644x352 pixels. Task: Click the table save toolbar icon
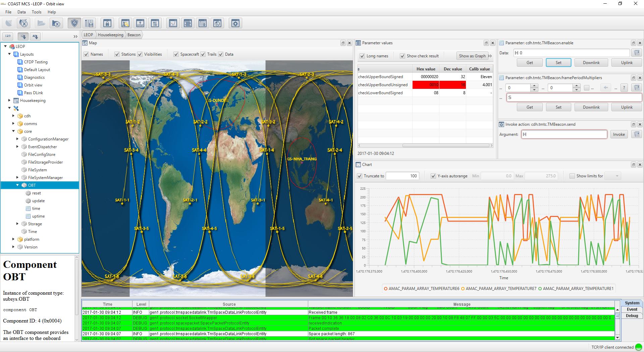coord(89,23)
